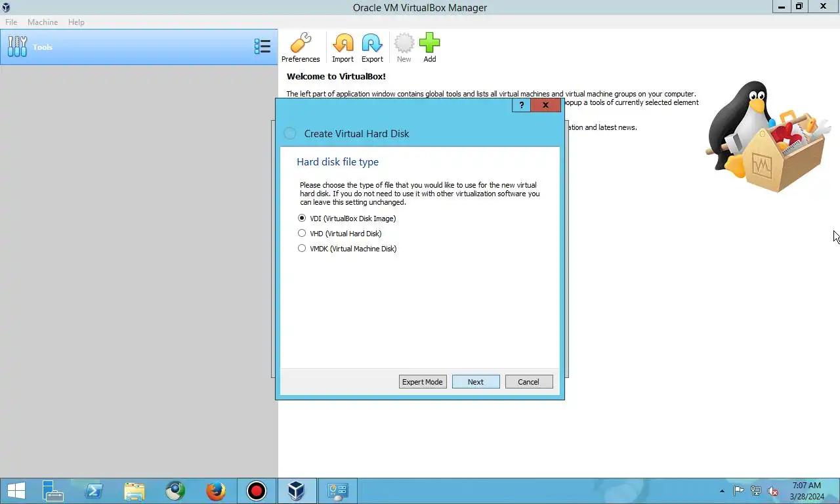Click the green Add machine icon
Viewport: 840px width, 504px height.
coord(429,48)
